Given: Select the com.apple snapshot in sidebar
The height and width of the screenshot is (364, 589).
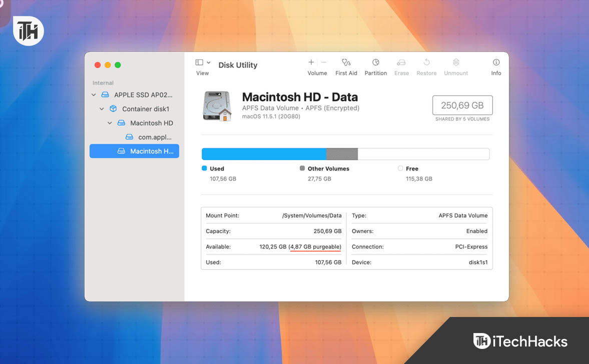Looking at the screenshot, I should tap(155, 137).
